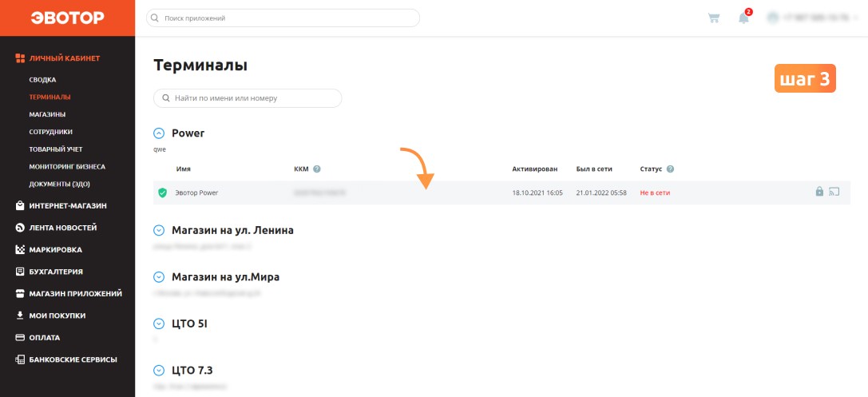
Task: Click remote access icon for Эвотор Power
Action: pyautogui.click(x=834, y=192)
